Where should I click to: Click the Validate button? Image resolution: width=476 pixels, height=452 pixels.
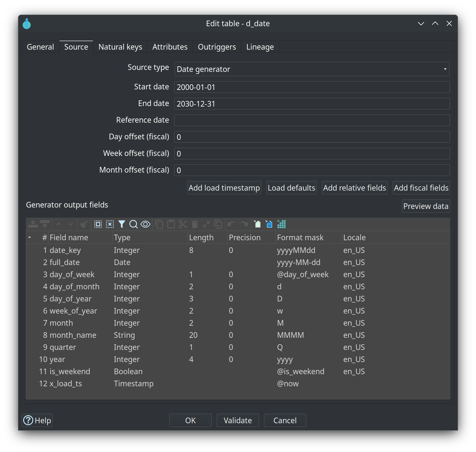tap(238, 420)
